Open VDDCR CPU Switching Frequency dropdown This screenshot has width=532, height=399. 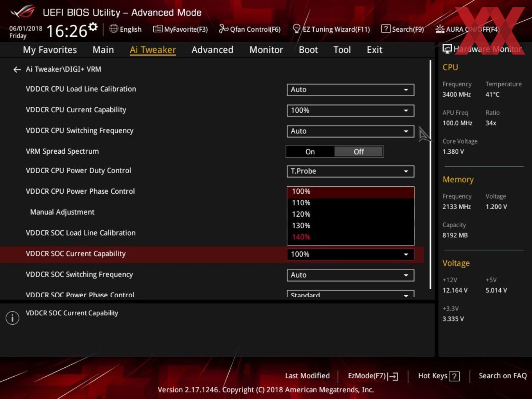[x=350, y=131]
